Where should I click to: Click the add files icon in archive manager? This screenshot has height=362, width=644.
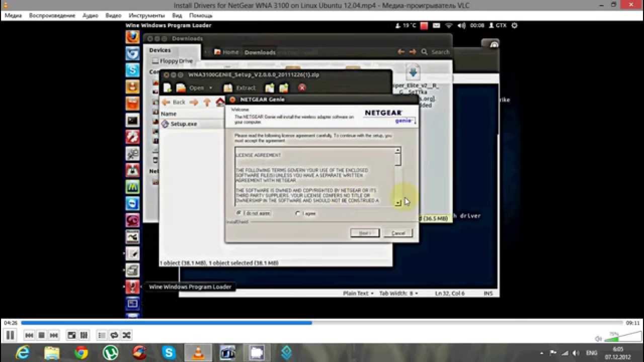point(270,88)
